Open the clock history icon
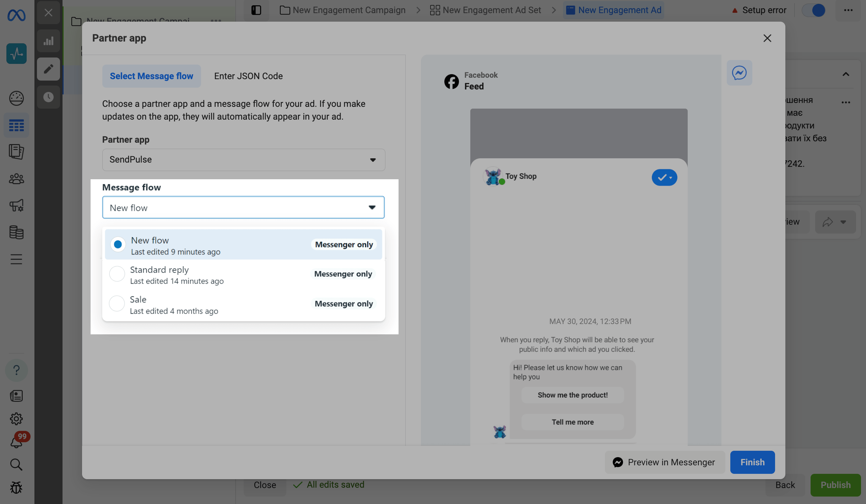The image size is (866, 504). (x=48, y=97)
